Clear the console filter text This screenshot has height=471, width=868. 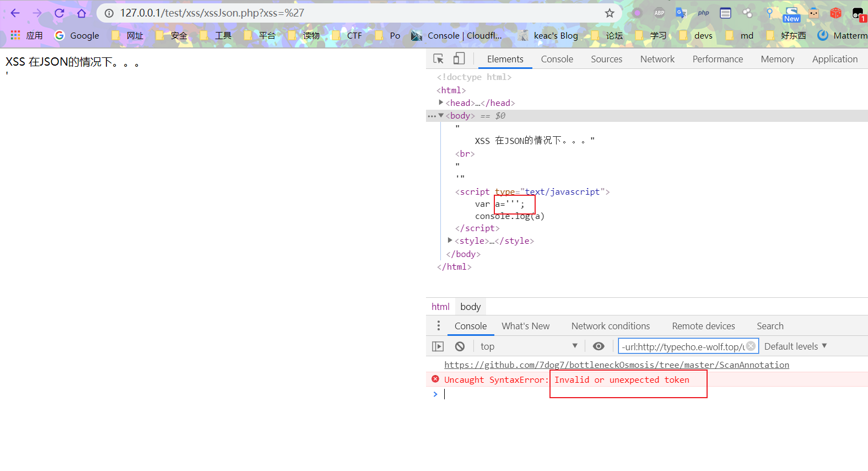(x=751, y=346)
